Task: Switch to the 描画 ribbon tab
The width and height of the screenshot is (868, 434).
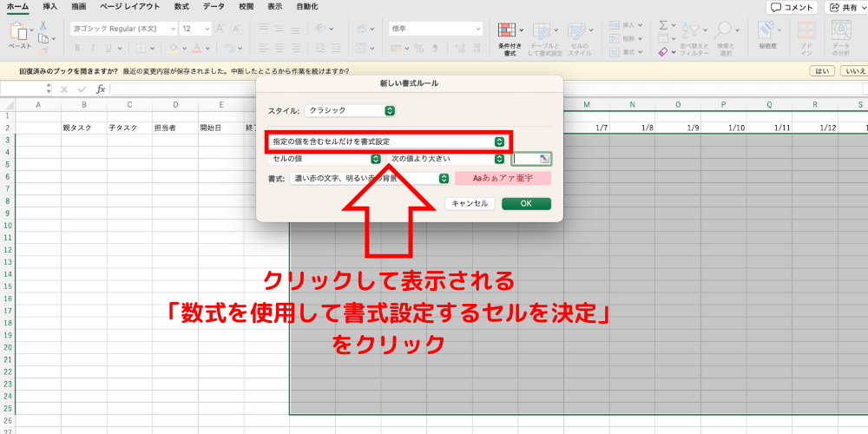Action: click(79, 7)
